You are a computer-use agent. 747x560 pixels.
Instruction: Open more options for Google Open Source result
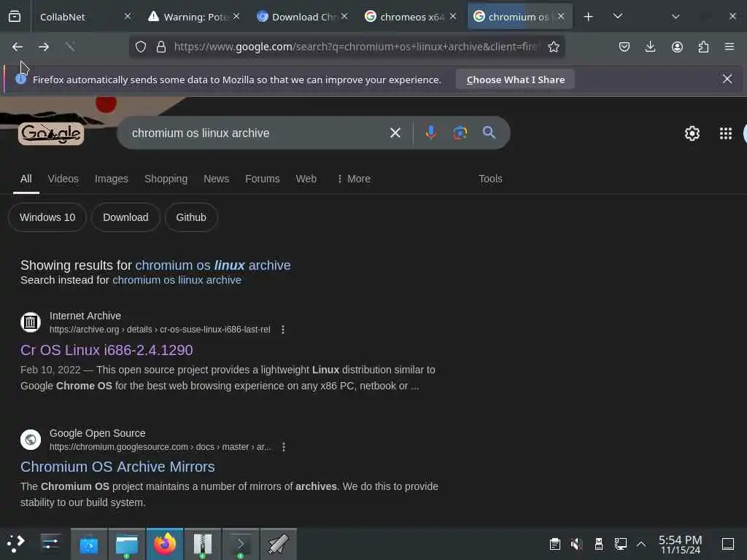(284, 447)
